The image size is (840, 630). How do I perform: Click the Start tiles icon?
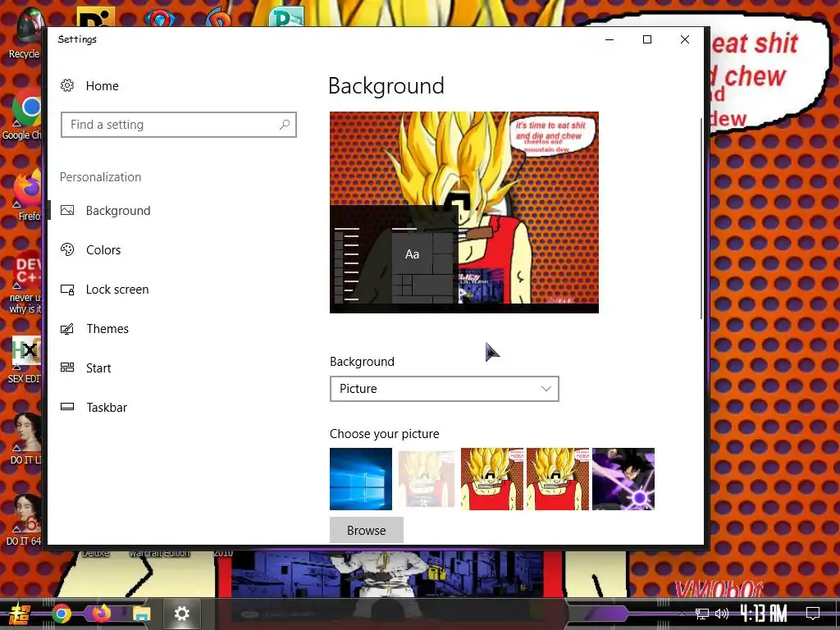tap(67, 367)
